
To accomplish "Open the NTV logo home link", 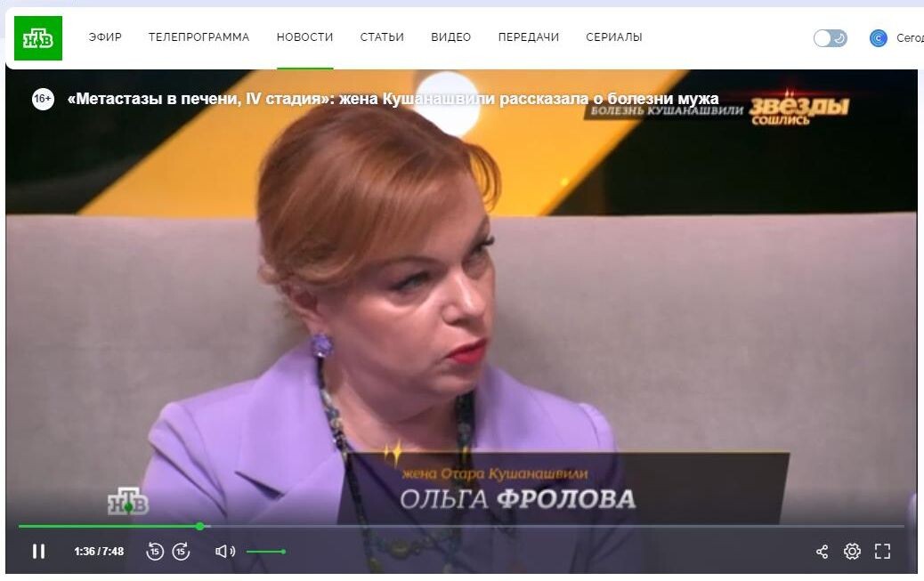I will [x=37, y=38].
